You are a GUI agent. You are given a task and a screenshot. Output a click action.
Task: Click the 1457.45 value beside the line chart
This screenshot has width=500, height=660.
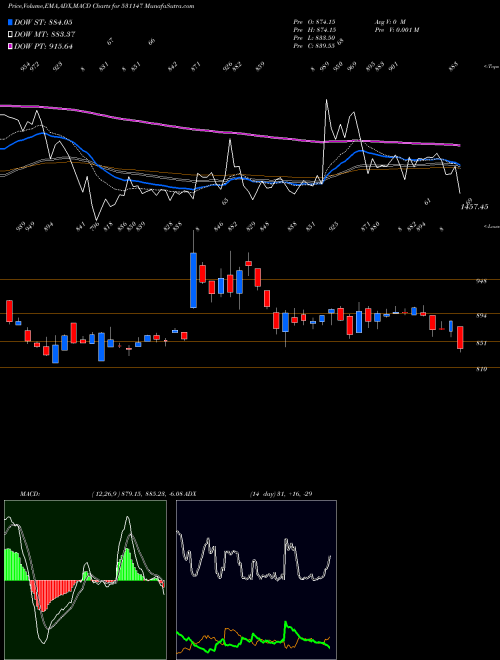[x=474, y=207]
